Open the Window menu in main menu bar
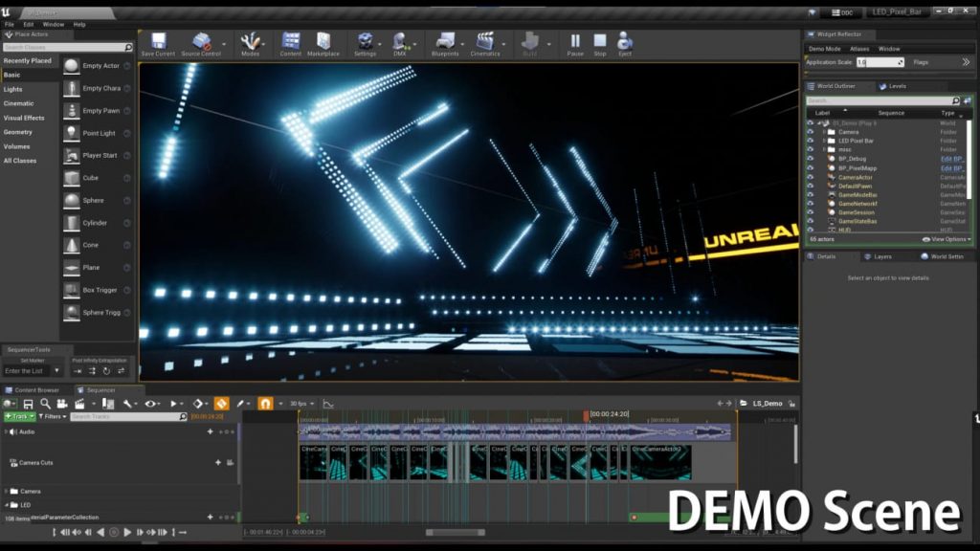The width and height of the screenshot is (980, 551). point(54,24)
